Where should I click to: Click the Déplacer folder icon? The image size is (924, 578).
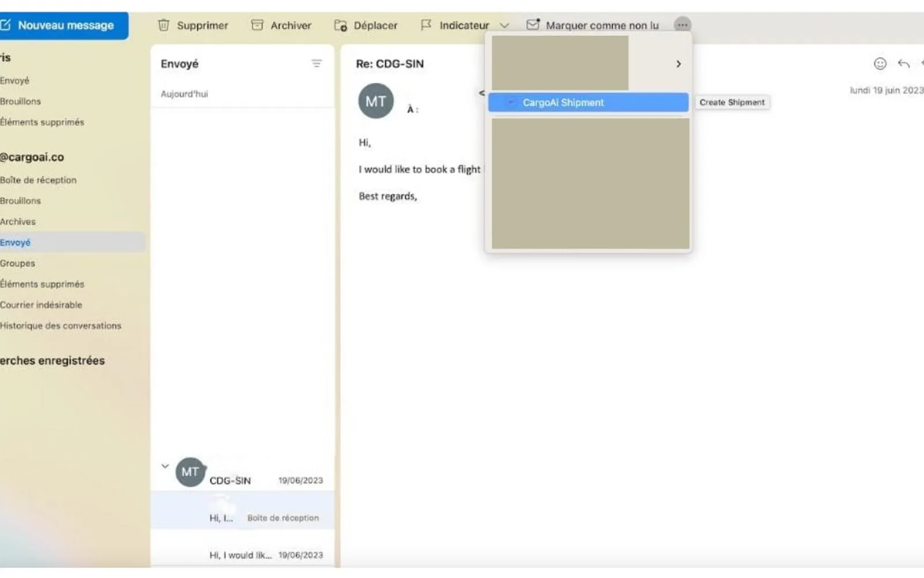(341, 25)
